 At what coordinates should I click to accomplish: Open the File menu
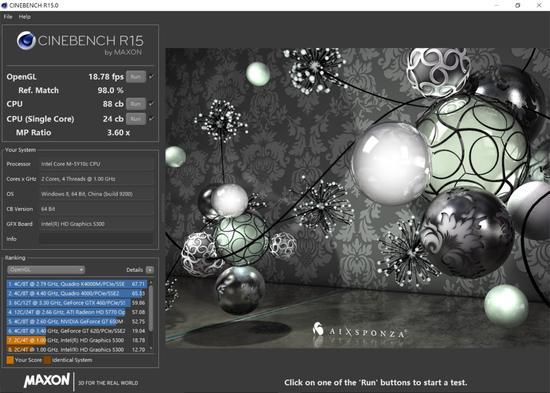point(8,16)
